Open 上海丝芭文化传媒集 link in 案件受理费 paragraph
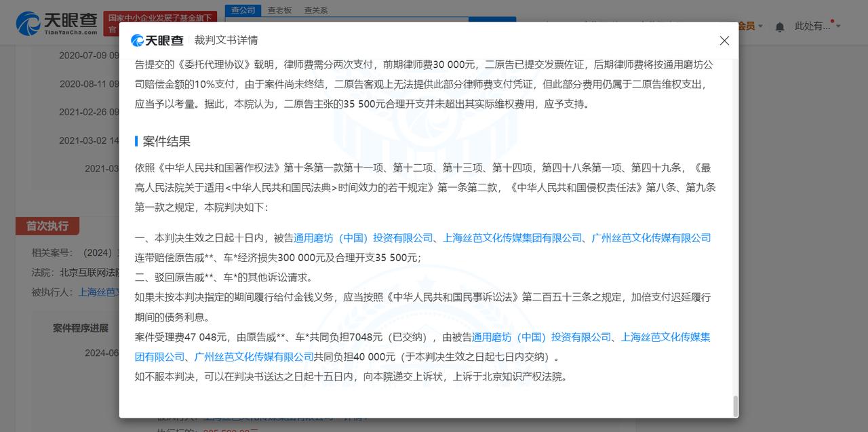This screenshot has height=432, width=868. [666, 337]
